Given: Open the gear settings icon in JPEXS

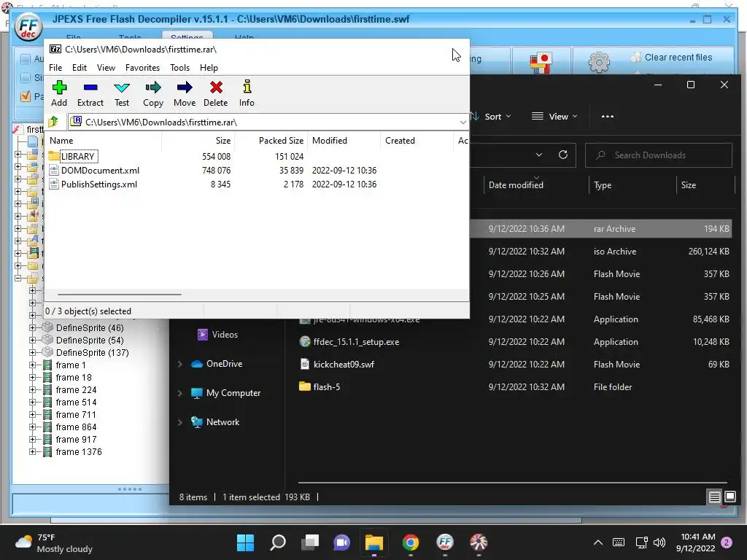Looking at the screenshot, I should point(599,62).
